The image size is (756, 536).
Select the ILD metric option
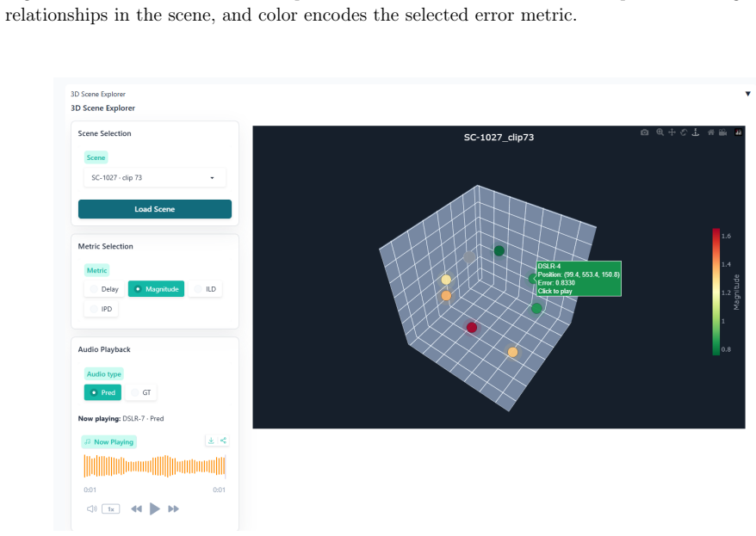[205, 289]
